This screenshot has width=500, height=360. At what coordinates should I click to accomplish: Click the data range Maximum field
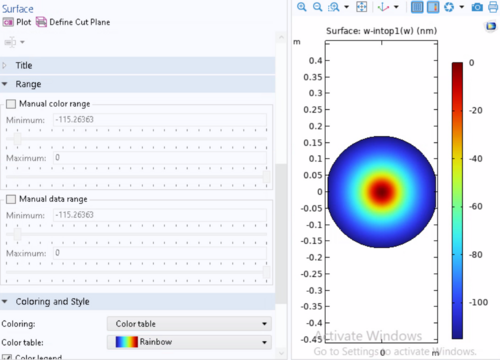(x=160, y=253)
